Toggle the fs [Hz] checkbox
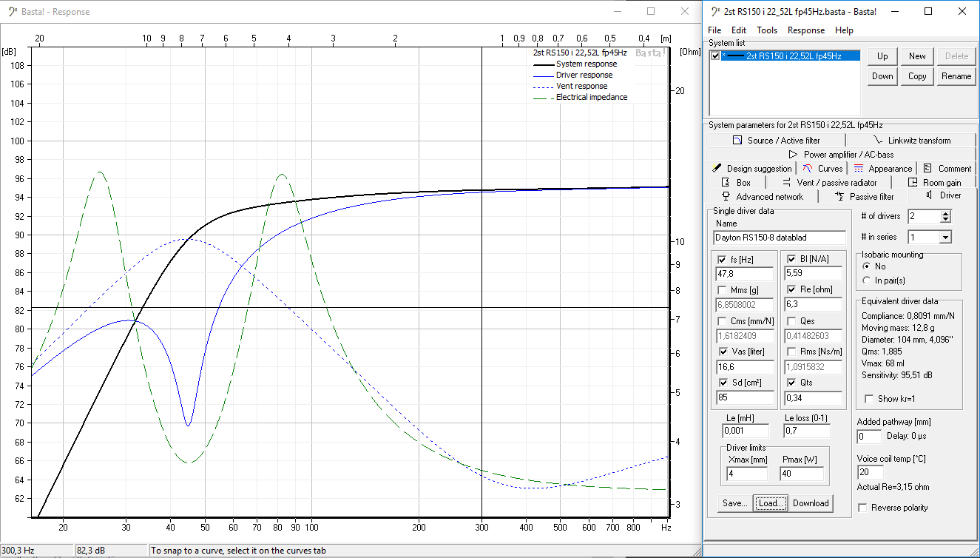This screenshot has width=980, height=558. 722,260
